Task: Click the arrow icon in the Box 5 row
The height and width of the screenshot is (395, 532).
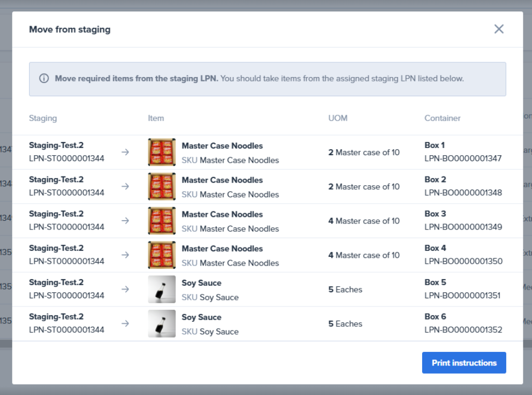Action: [125, 289]
